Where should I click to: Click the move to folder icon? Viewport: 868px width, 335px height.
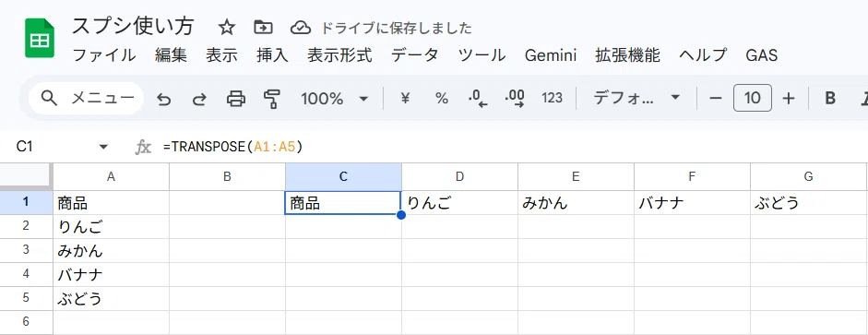coord(263,27)
